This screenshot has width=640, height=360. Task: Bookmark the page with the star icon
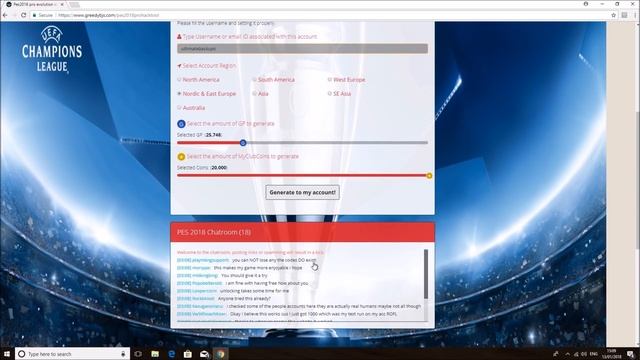pyautogui.click(x=613, y=15)
